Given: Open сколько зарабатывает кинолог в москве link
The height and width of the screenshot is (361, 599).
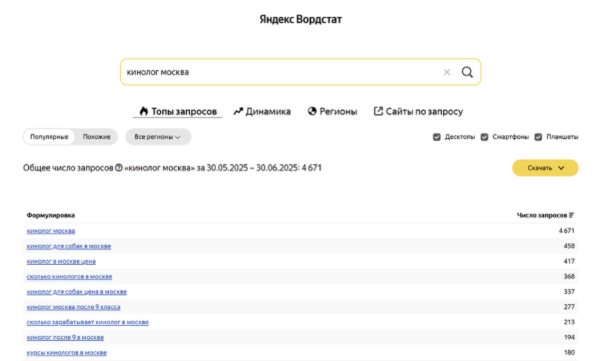Looking at the screenshot, I should (87, 322).
